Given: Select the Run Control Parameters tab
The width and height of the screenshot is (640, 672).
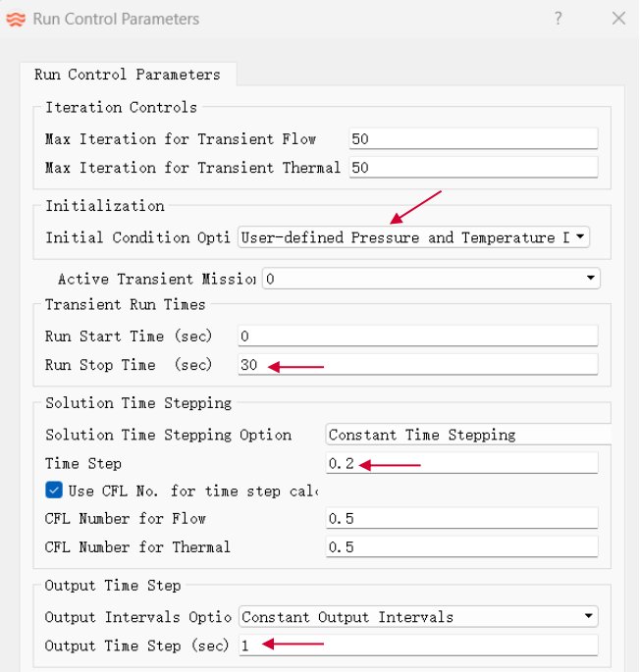Looking at the screenshot, I should tap(127, 75).
